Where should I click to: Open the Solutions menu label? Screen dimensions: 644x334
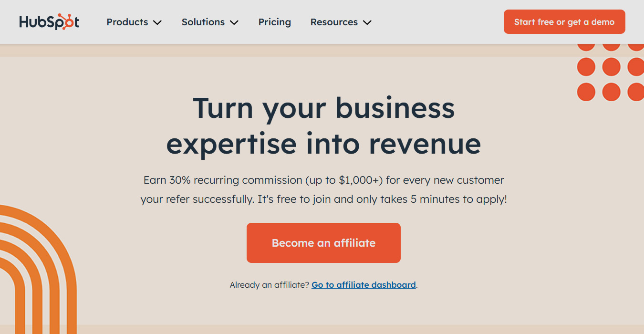(203, 22)
